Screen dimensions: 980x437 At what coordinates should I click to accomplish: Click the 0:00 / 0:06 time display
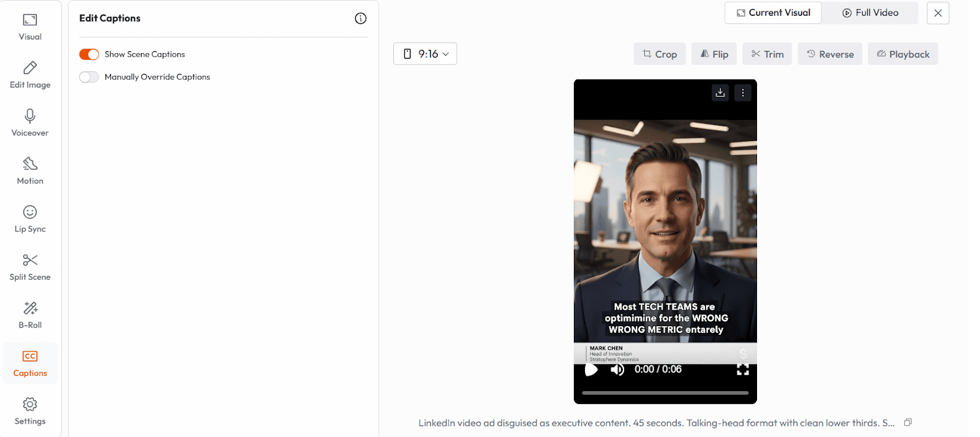pos(658,370)
